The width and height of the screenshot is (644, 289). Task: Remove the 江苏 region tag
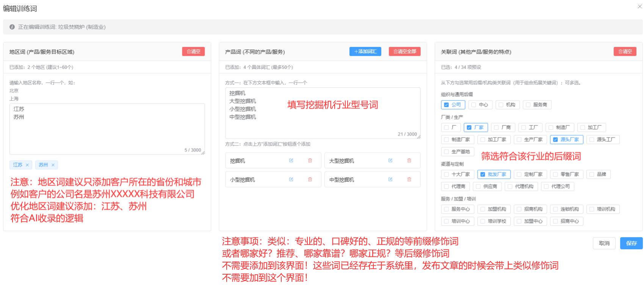pos(27,165)
